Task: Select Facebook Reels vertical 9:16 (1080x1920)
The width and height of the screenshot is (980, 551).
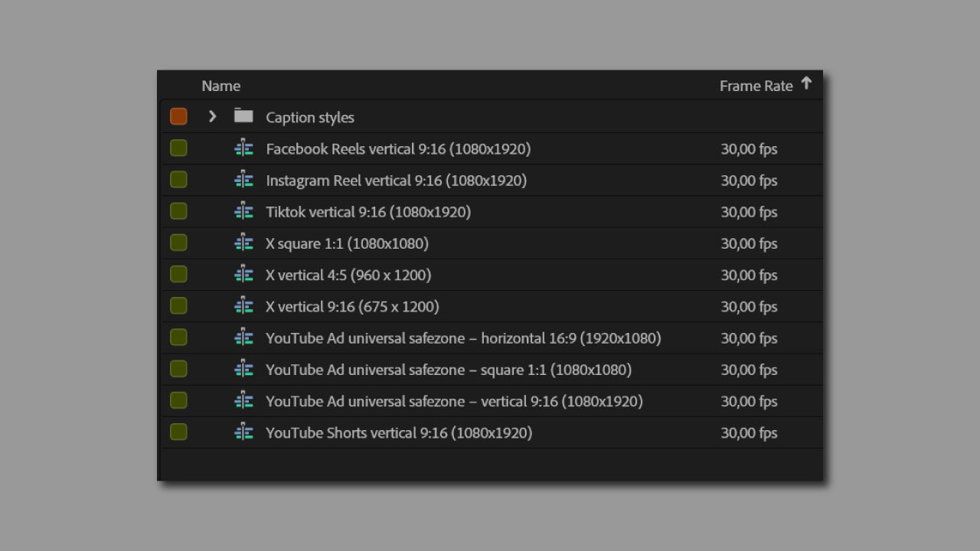Action: coord(398,148)
